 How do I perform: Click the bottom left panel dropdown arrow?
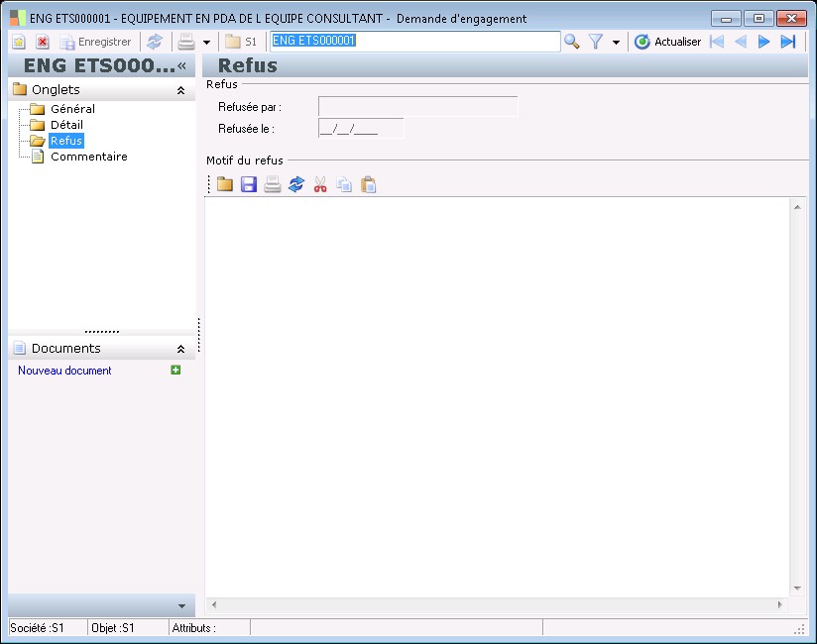181,606
